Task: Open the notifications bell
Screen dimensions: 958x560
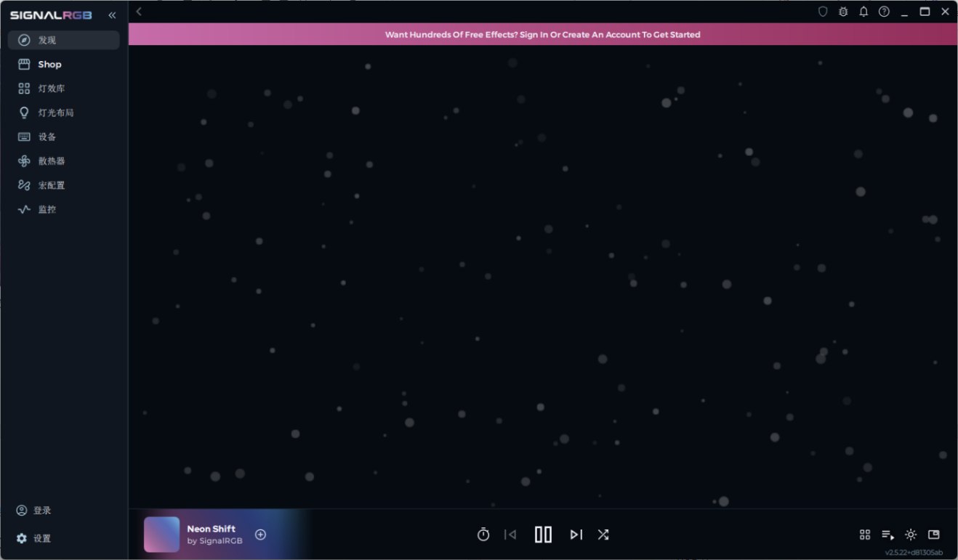Action: (x=864, y=12)
